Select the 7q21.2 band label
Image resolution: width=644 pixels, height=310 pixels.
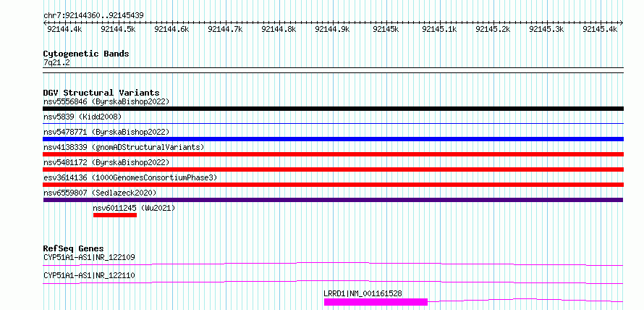point(56,62)
